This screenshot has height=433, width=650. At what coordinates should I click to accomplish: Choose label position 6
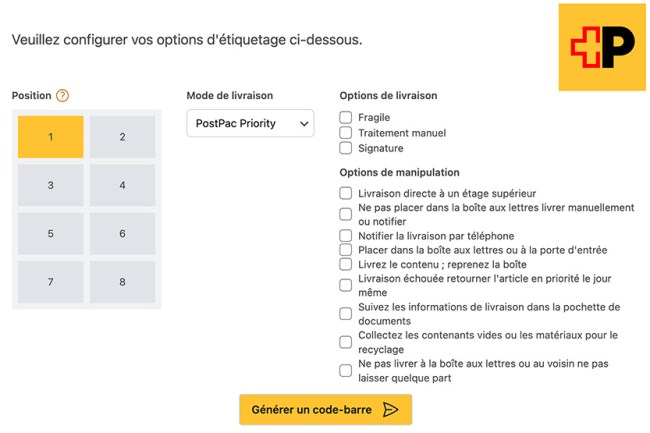(x=122, y=234)
